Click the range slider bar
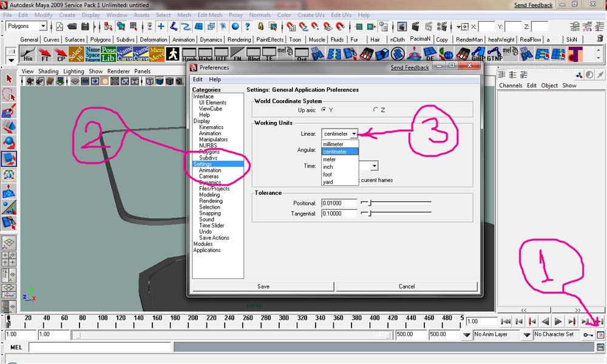Viewport: 607px width, 364px height. click(x=232, y=335)
